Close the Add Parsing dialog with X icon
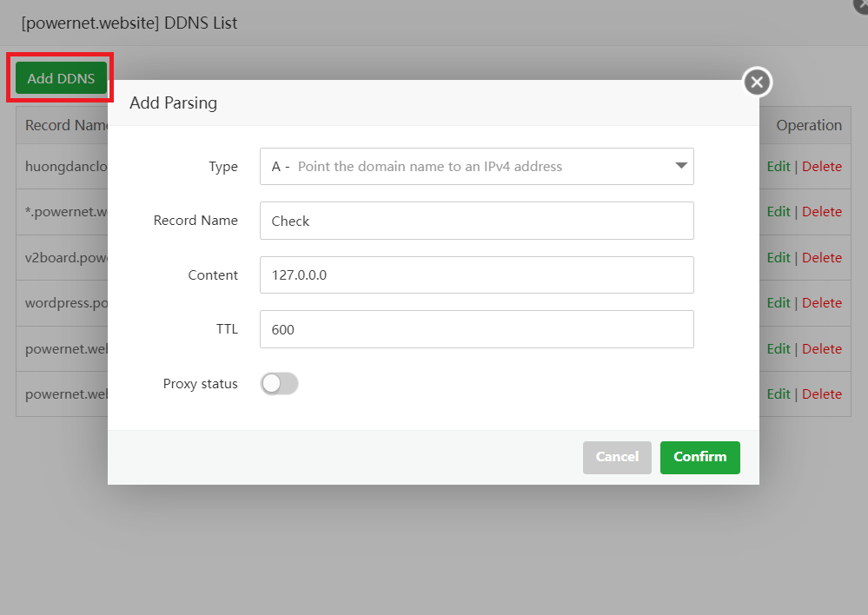This screenshot has width=868, height=615. tap(757, 83)
